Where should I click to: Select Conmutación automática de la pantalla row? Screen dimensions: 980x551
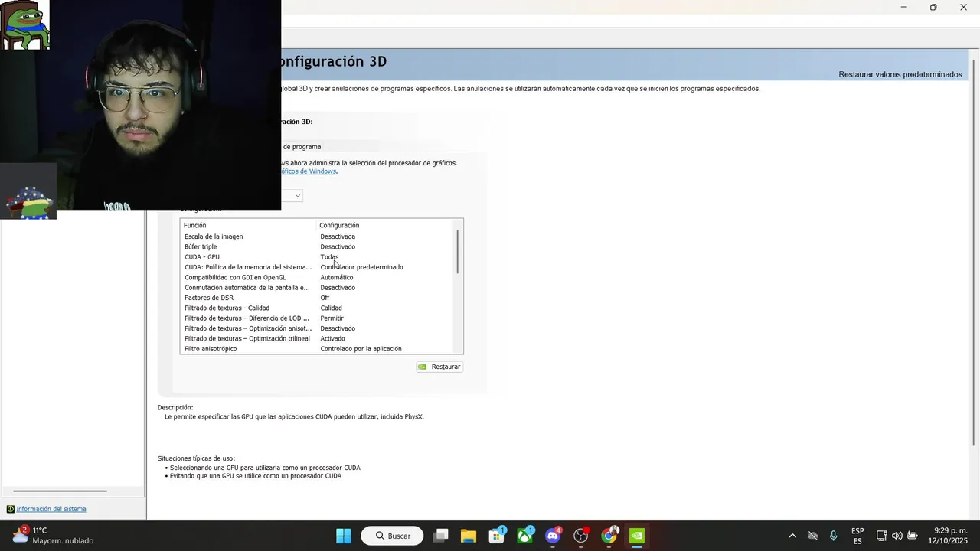[x=318, y=288]
